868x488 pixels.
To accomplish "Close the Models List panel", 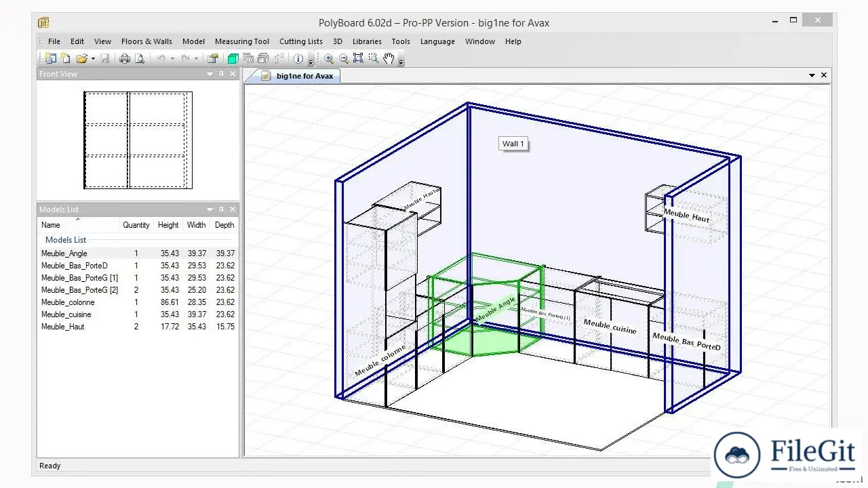I will (233, 209).
